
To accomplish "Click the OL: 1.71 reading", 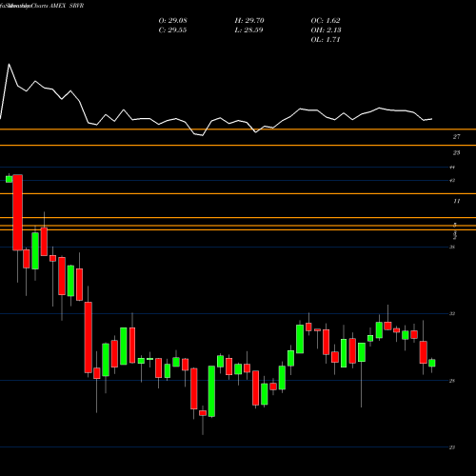I will click(x=326, y=40).
